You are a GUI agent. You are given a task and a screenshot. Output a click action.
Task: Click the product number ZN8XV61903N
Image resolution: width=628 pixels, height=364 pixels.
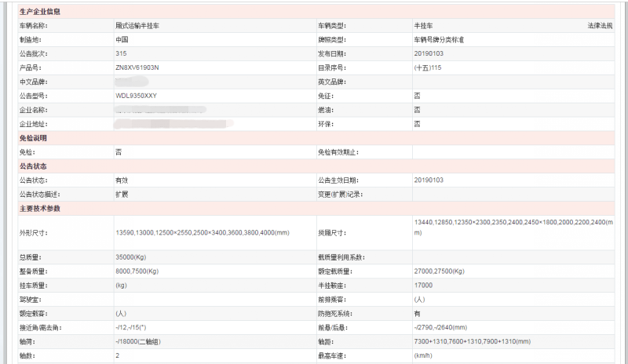pyautogui.click(x=137, y=67)
